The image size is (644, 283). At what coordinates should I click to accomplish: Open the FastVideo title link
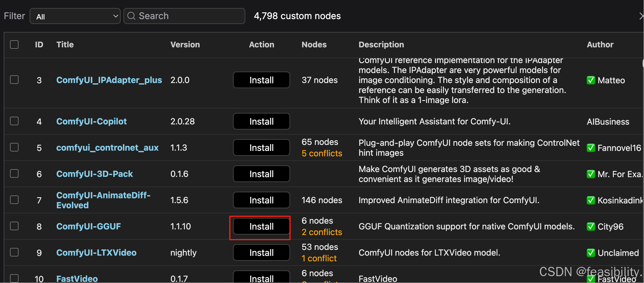(77, 278)
